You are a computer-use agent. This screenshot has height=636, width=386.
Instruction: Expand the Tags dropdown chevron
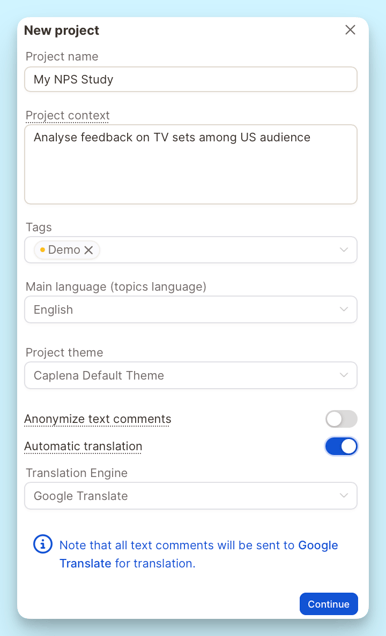coord(343,250)
